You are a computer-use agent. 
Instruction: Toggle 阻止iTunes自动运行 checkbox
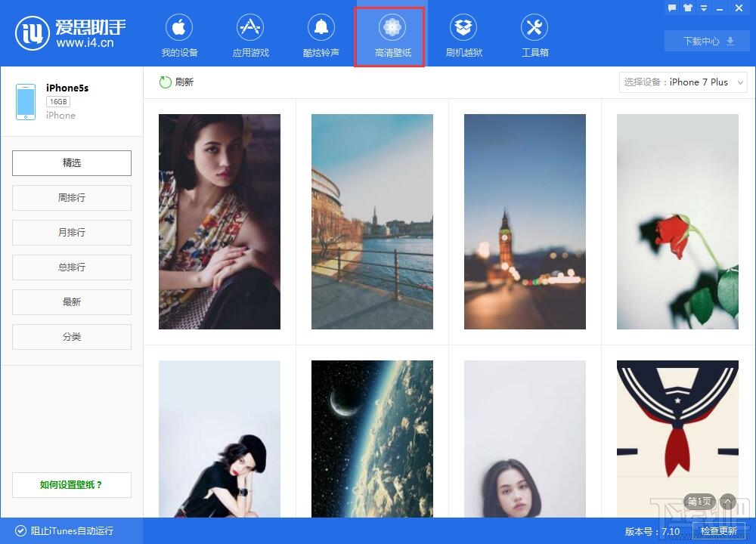20,530
